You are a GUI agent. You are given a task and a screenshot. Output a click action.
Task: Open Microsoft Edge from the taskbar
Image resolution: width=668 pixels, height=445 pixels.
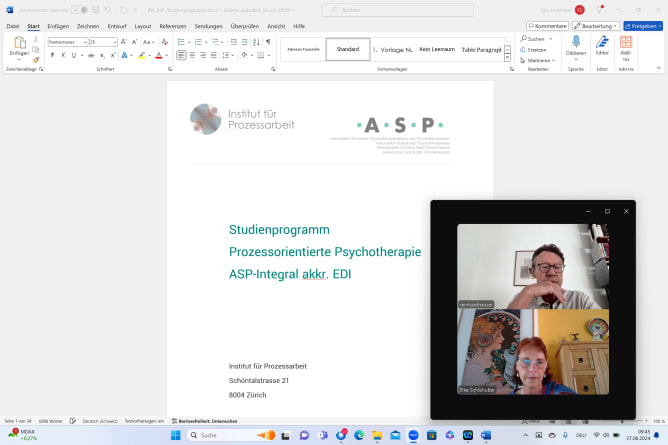click(359, 435)
